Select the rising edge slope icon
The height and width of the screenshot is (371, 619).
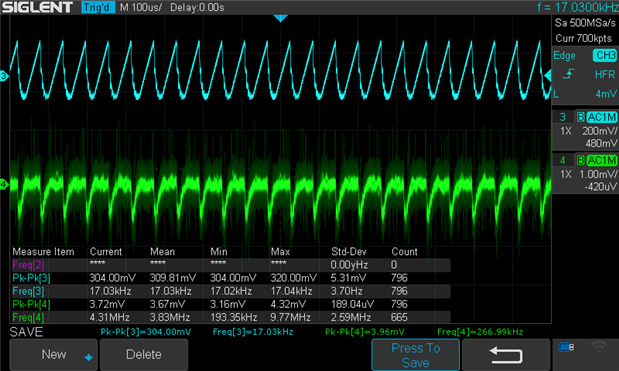coord(568,74)
